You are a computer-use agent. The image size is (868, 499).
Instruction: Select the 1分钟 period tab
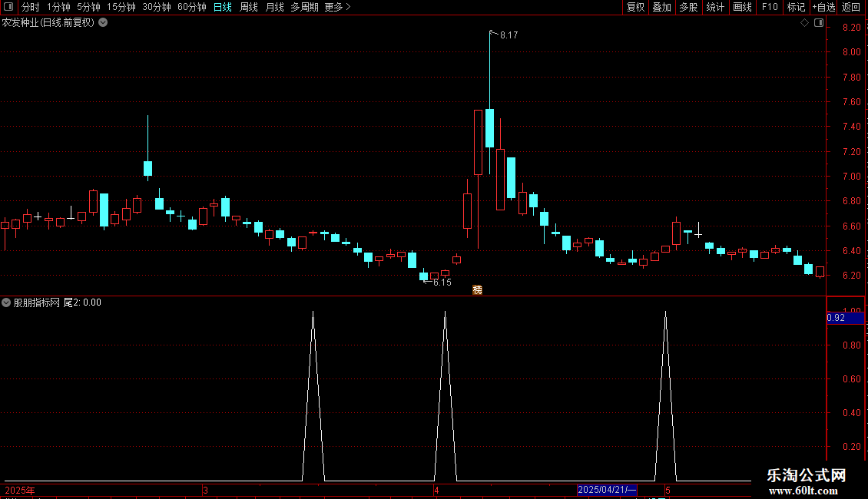point(58,7)
